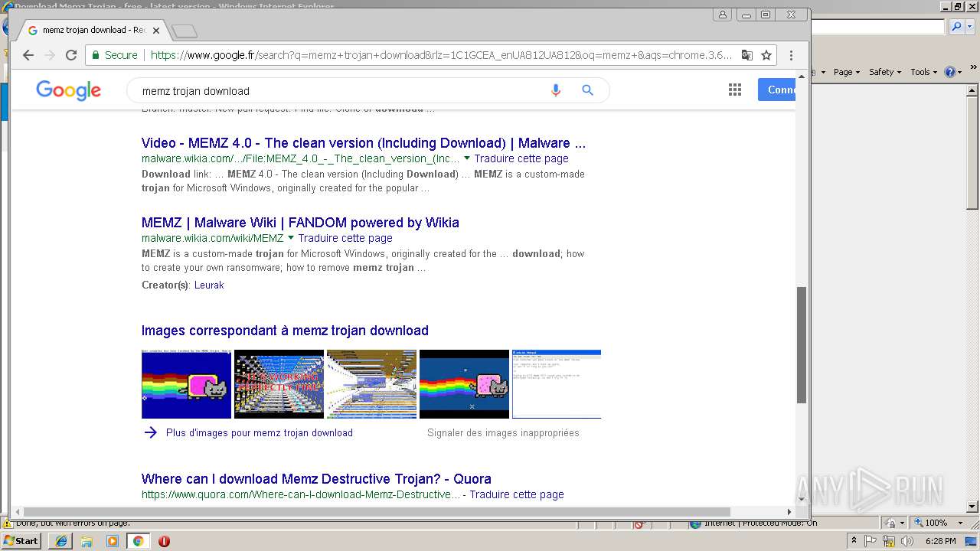980x551 pixels.
Task: Go forward with Chrome's forward arrow
Action: [x=50, y=55]
